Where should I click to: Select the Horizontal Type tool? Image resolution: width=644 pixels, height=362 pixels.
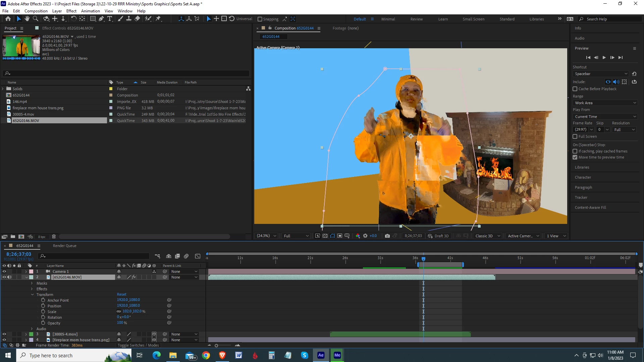(110, 19)
